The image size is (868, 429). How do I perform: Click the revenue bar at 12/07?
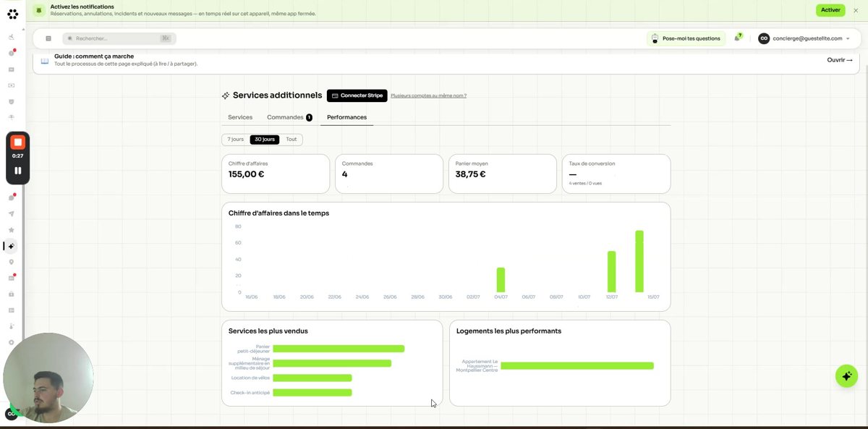611,272
